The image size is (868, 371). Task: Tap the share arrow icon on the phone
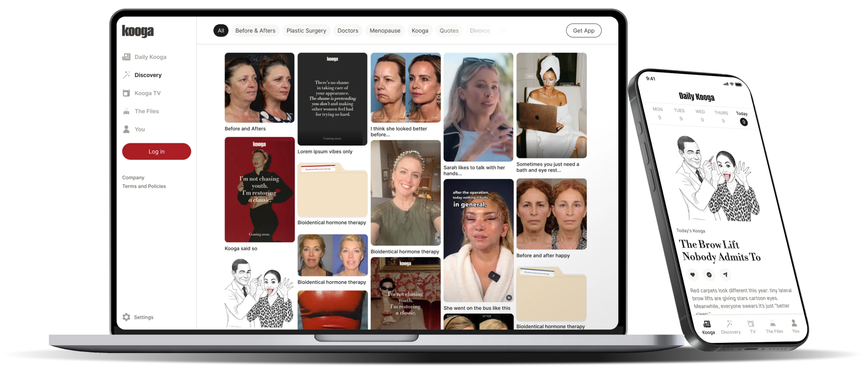pos(725,275)
